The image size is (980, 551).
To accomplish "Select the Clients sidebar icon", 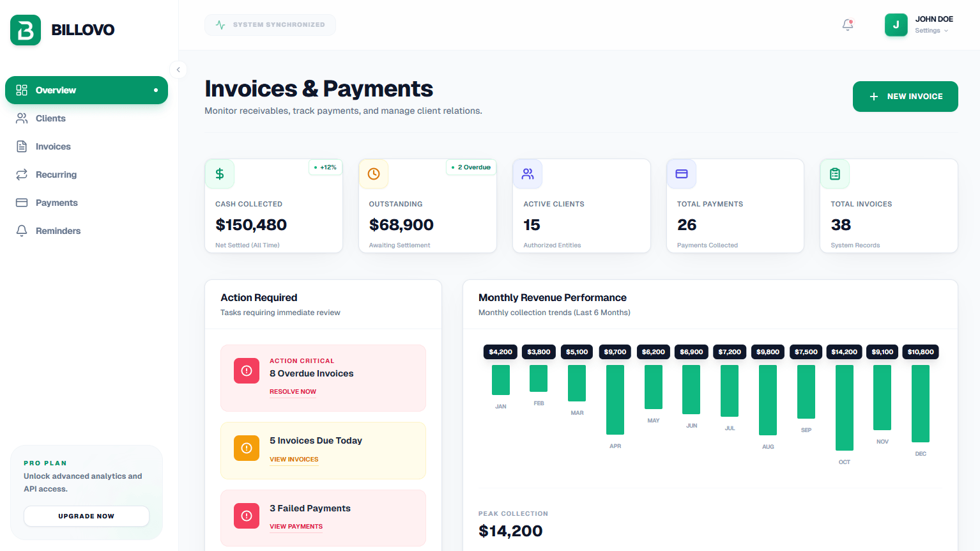I will tap(22, 118).
